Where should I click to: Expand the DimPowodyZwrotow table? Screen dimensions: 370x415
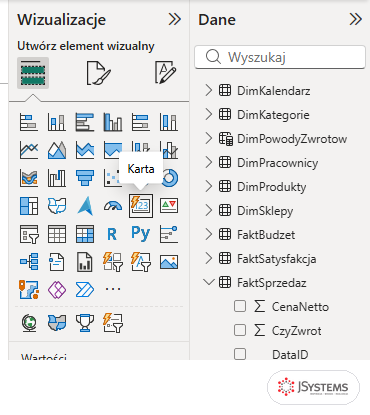(209, 138)
